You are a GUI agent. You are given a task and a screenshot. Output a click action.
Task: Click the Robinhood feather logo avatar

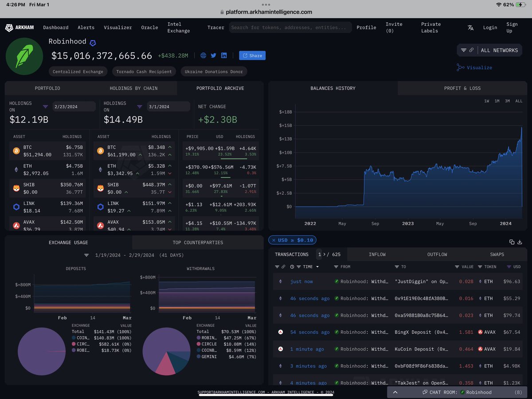click(23, 56)
